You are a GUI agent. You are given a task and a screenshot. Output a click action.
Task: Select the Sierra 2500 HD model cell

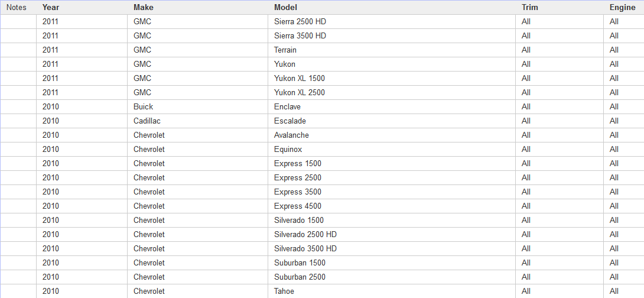pos(300,22)
